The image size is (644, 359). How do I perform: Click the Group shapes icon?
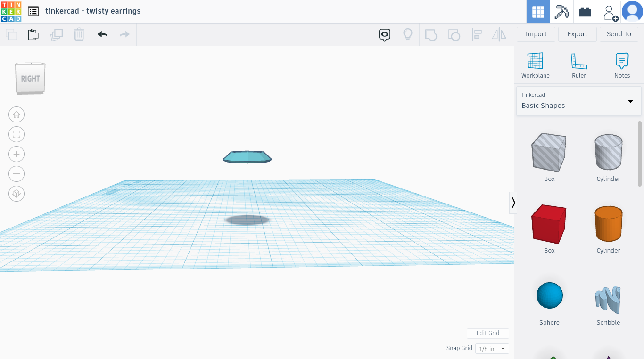(x=430, y=34)
